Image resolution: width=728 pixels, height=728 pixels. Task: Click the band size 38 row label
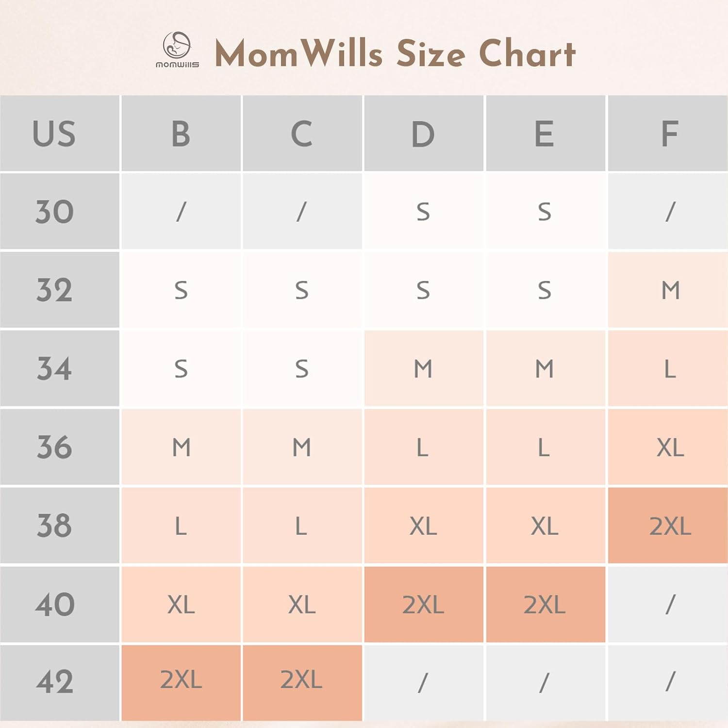[x=54, y=526]
